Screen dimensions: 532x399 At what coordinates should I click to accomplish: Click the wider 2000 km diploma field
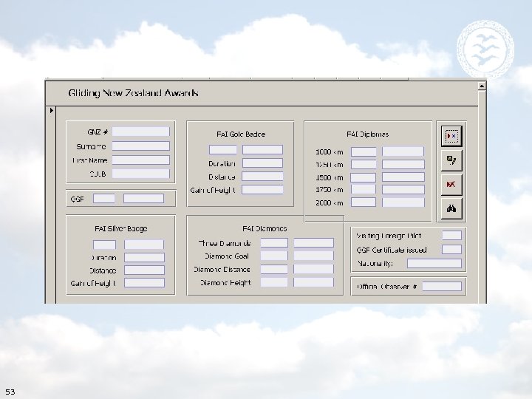pos(403,202)
